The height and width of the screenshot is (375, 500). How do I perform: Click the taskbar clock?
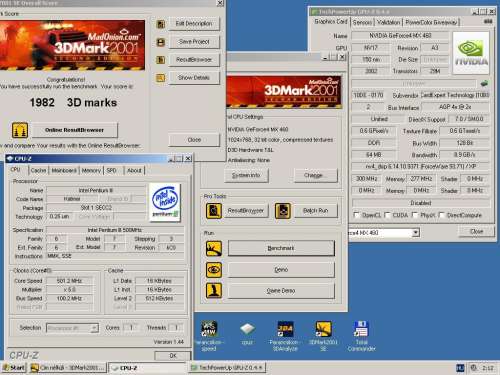coord(488,368)
